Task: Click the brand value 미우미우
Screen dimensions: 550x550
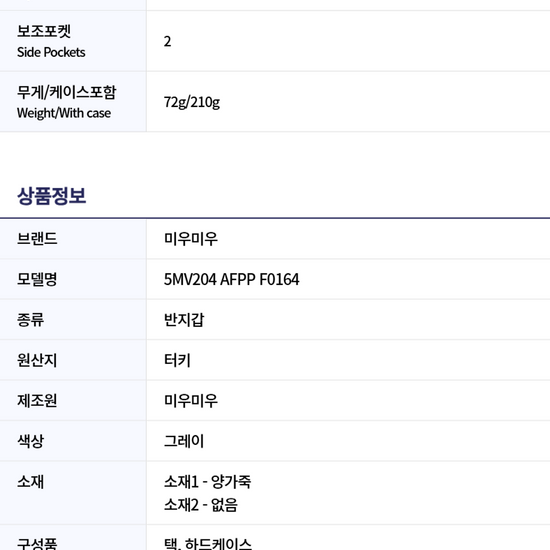Action: [191, 239]
